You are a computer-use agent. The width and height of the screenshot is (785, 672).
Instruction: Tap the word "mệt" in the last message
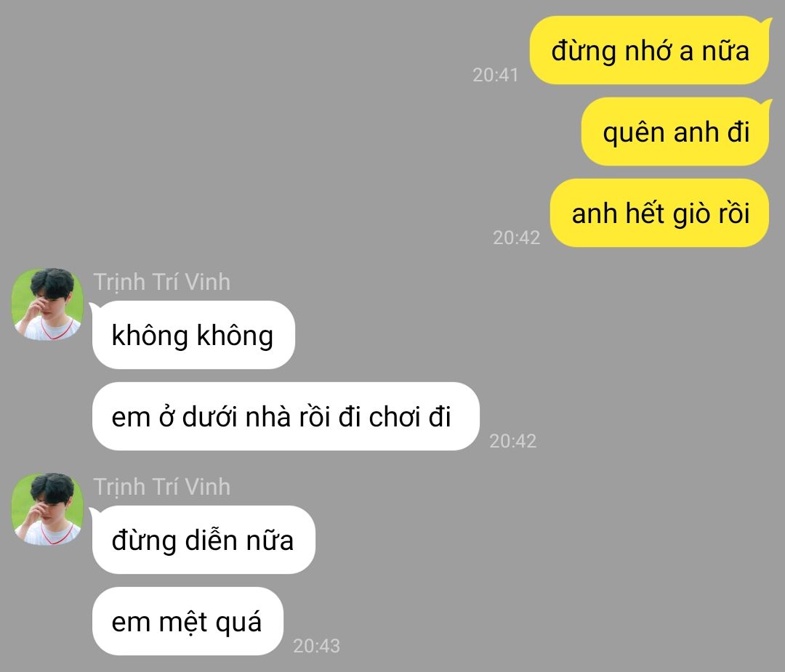(x=182, y=622)
